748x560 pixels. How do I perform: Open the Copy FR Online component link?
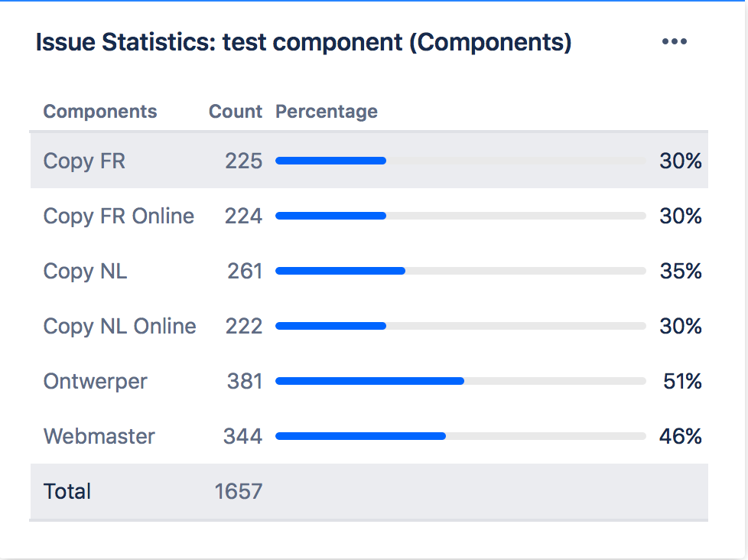pyautogui.click(x=119, y=217)
